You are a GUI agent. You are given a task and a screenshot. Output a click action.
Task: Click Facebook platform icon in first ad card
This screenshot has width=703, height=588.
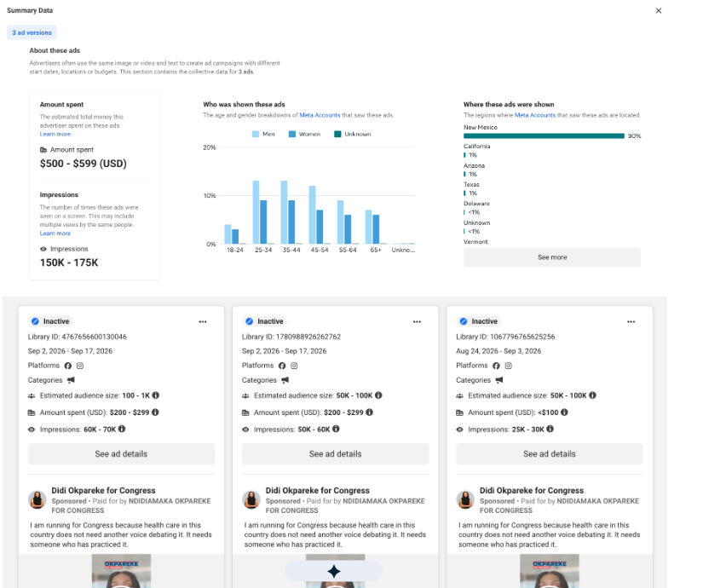(67, 366)
